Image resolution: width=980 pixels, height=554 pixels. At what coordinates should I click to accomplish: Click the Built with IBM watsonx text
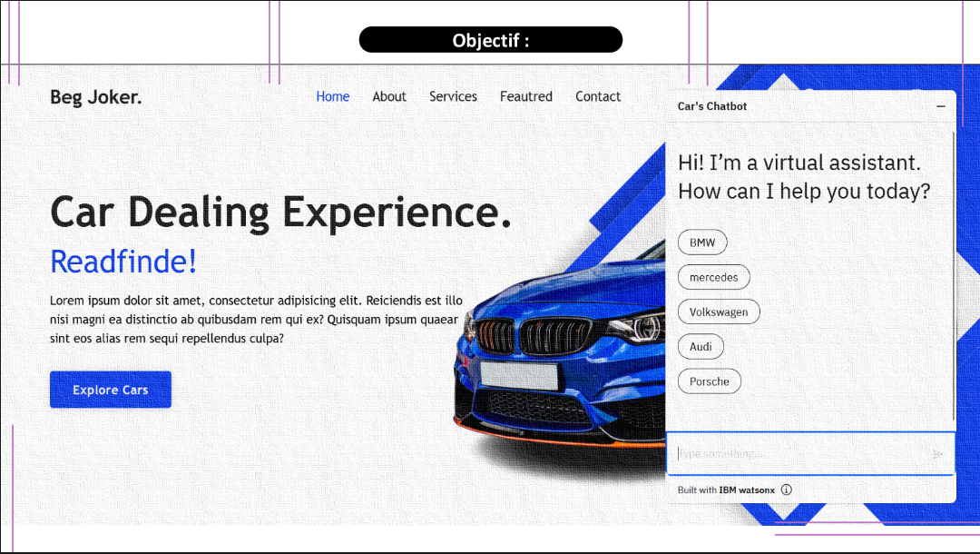pyautogui.click(x=726, y=490)
